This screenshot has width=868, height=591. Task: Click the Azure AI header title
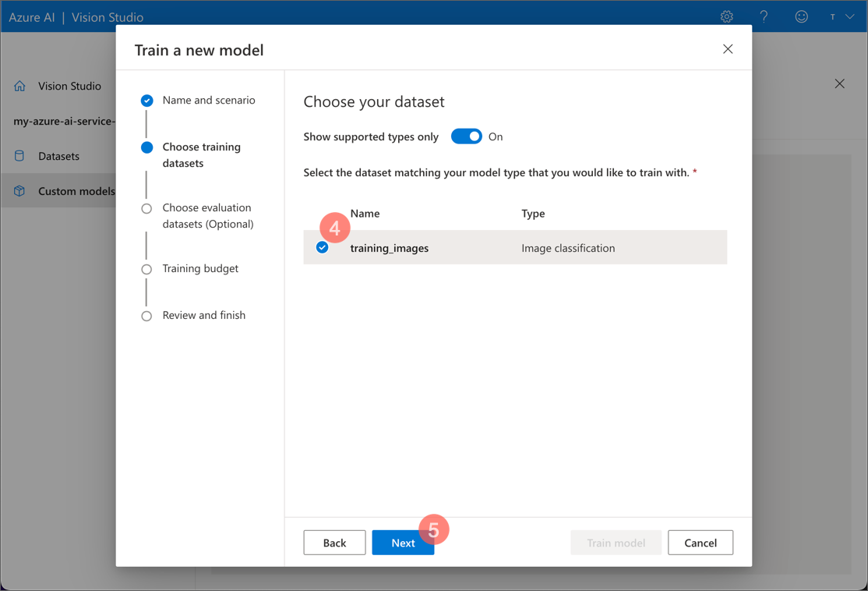point(31,17)
